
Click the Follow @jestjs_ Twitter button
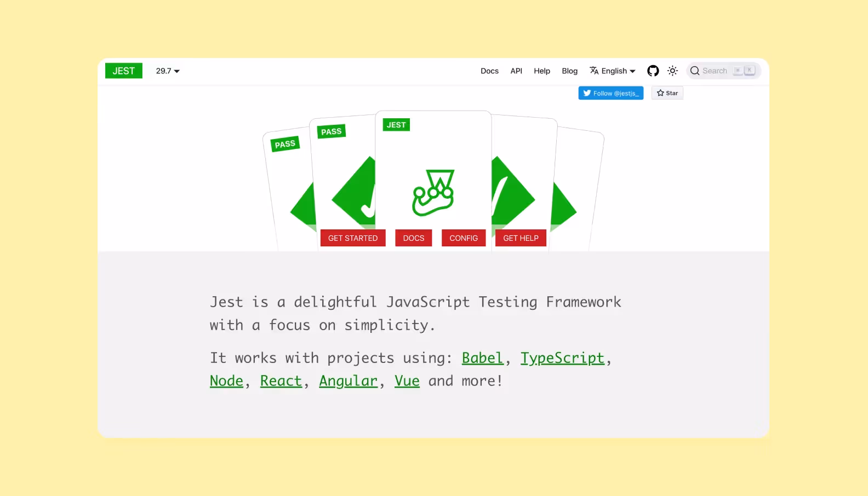(x=611, y=93)
